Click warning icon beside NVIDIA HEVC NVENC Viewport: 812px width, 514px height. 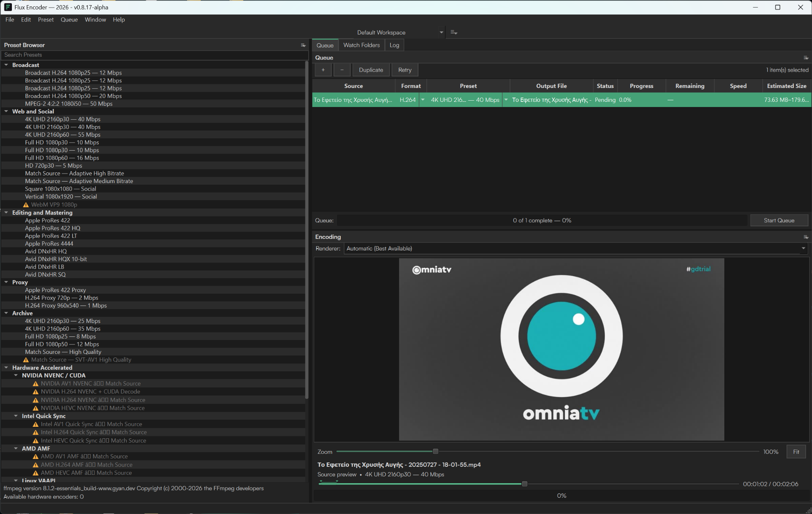[36, 408]
